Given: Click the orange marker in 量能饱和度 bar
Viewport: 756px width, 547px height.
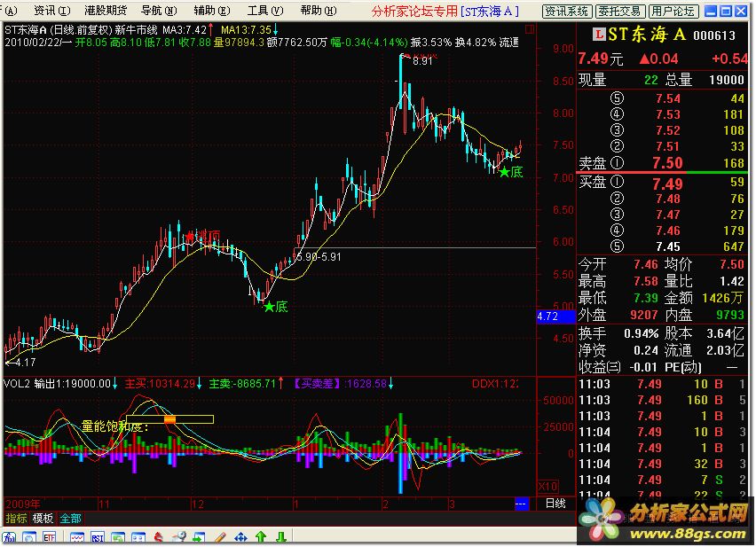Looking at the screenshot, I should (169, 419).
